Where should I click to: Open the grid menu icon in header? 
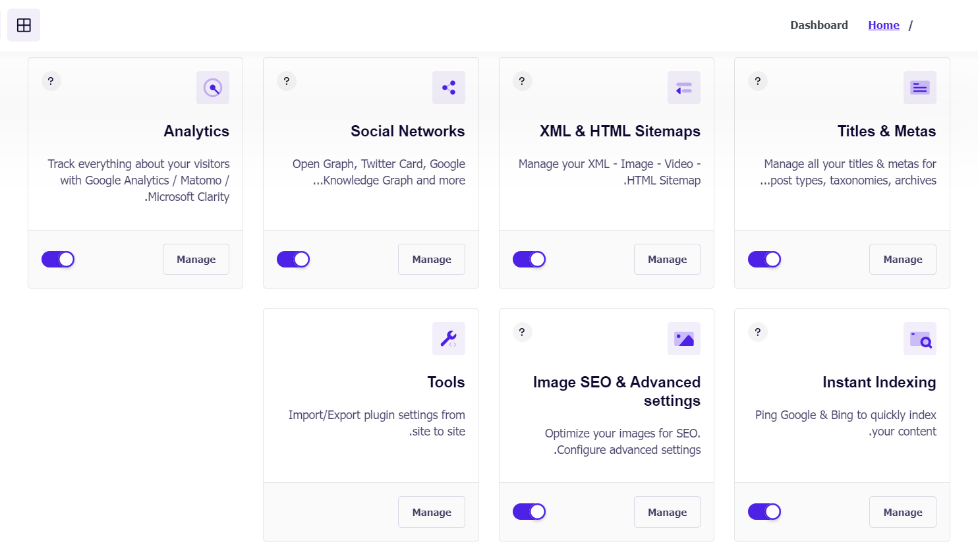pyautogui.click(x=24, y=25)
